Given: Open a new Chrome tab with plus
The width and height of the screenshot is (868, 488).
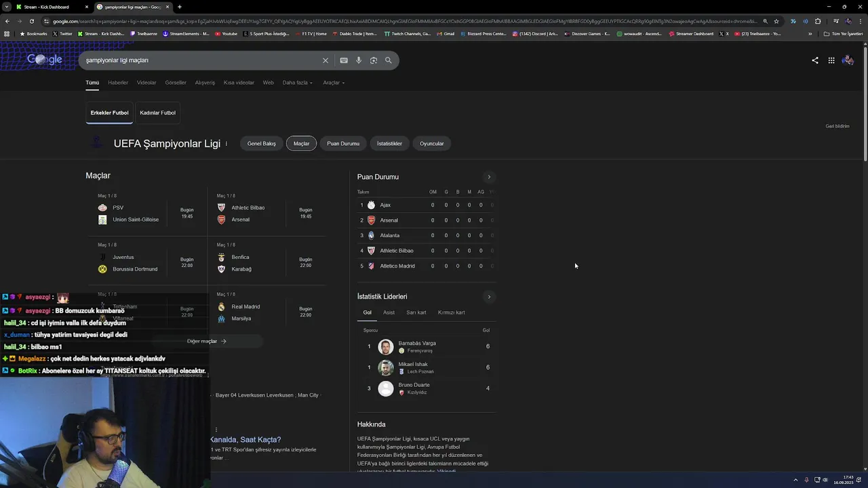Looking at the screenshot, I should click(179, 7).
